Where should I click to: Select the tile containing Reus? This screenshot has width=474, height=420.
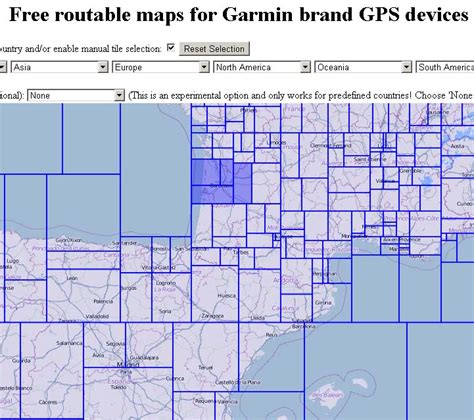click(x=271, y=357)
